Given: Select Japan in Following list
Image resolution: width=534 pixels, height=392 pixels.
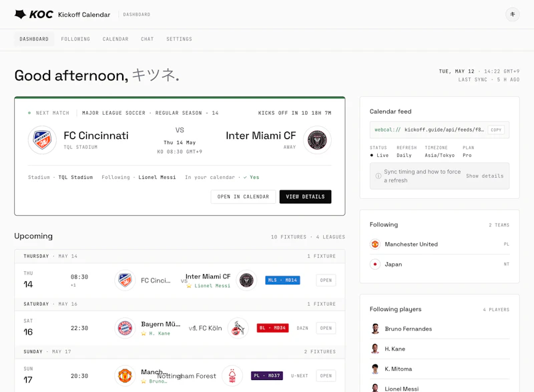Looking at the screenshot, I should pyautogui.click(x=440, y=264).
